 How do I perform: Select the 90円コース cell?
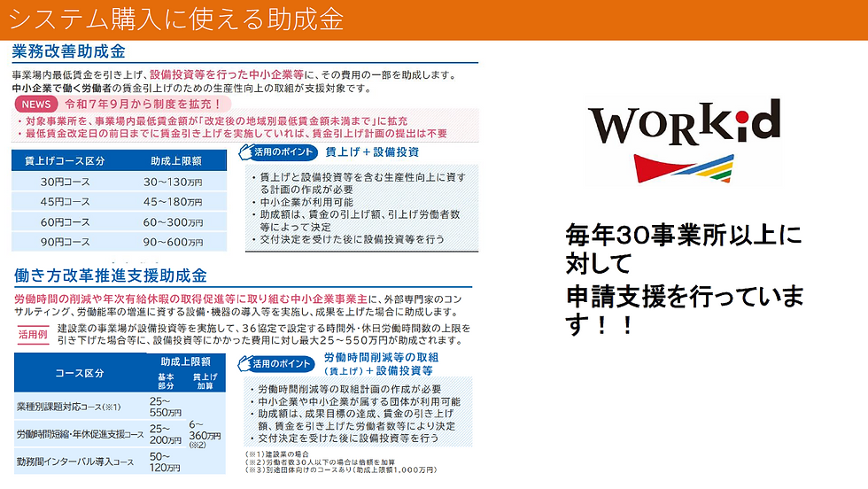65,242
